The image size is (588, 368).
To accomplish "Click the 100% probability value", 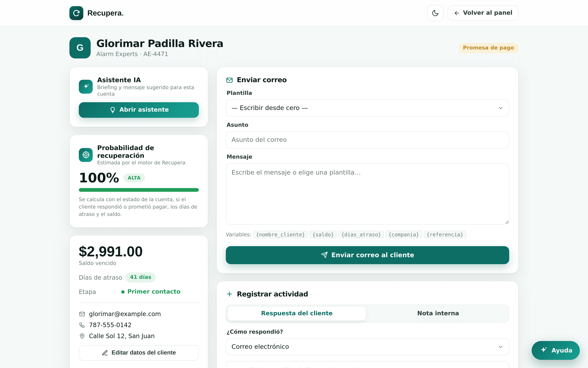I will click(x=99, y=178).
